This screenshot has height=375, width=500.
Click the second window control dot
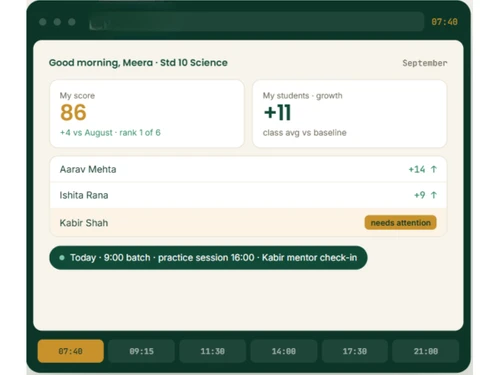[57, 22]
